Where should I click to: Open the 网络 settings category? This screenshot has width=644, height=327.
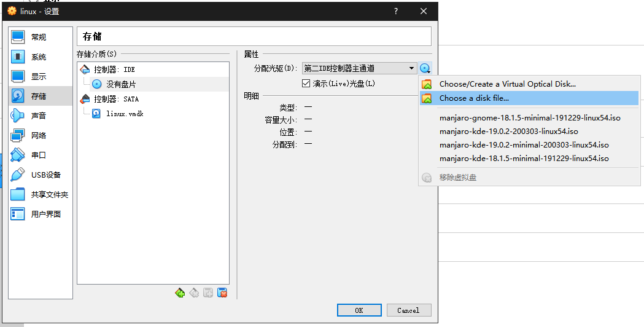pyautogui.click(x=38, y=135)
